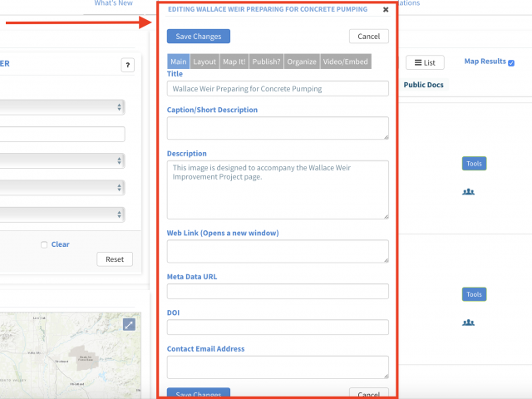The image size is (532, 399).
Task: Click the upper Tools button
Action: tap(474, 164)
